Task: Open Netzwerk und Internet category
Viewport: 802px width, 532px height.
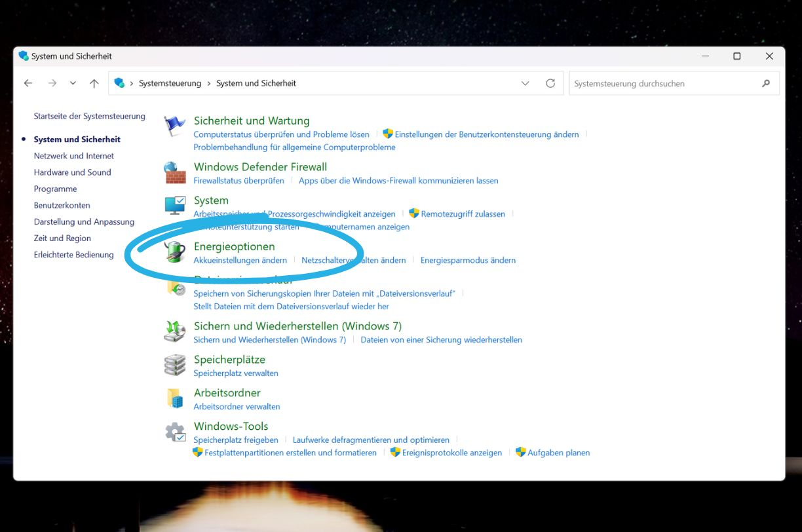Action: 74,156
